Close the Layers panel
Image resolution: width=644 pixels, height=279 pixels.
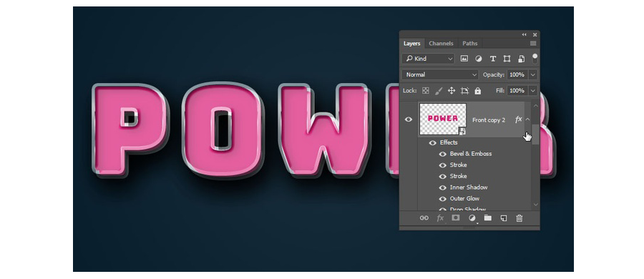pos(535,35)
